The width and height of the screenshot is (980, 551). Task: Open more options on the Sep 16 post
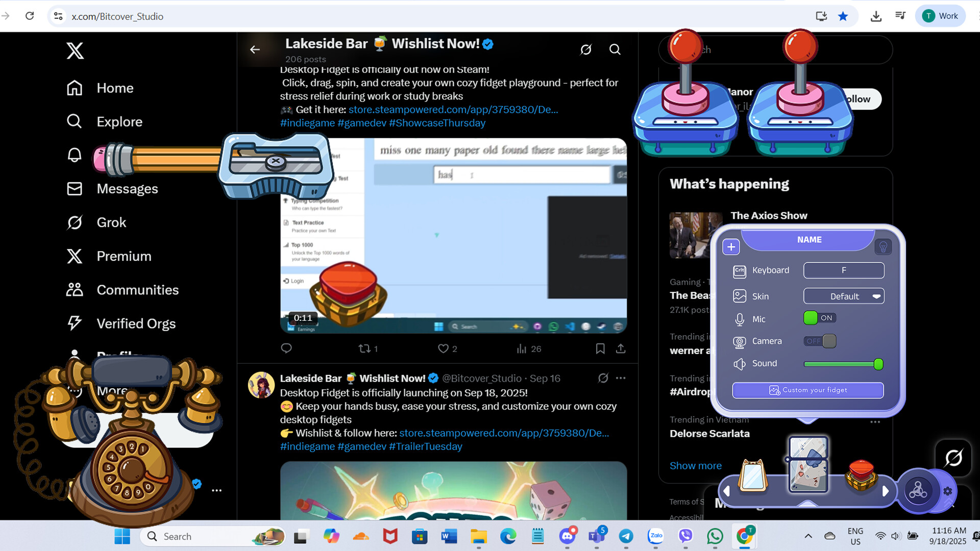click(621, 378)
